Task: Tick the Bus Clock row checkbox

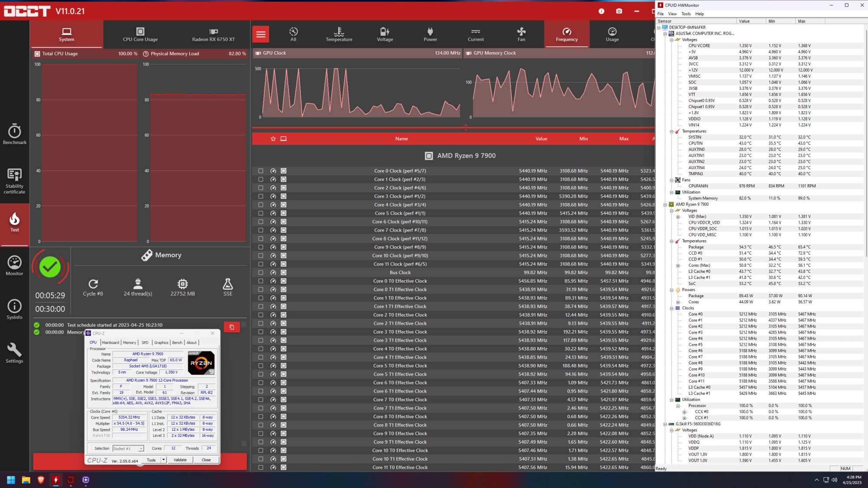Action: [260, 272]
